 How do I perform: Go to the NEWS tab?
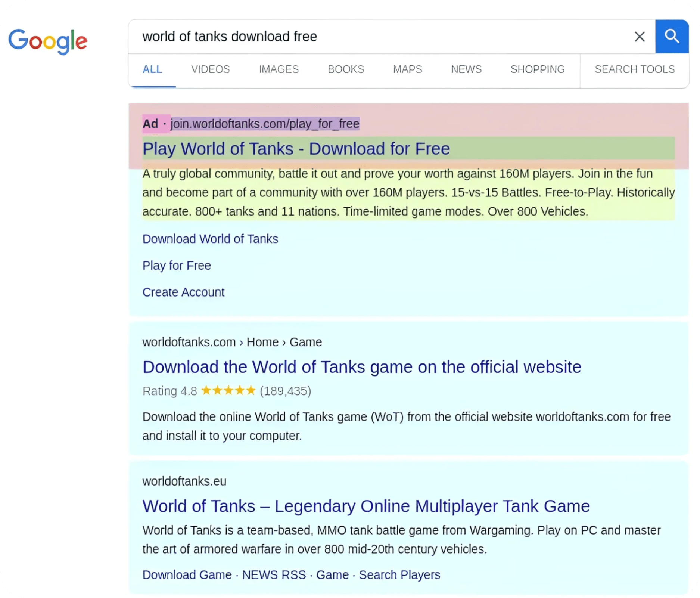(466, 69)
